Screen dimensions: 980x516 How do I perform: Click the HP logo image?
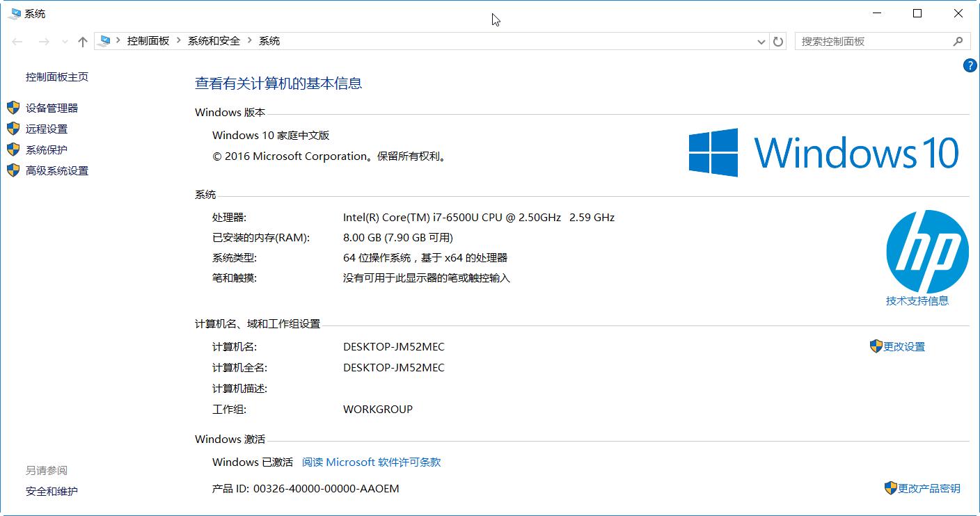pyautogui.click(x=927, y=252)
